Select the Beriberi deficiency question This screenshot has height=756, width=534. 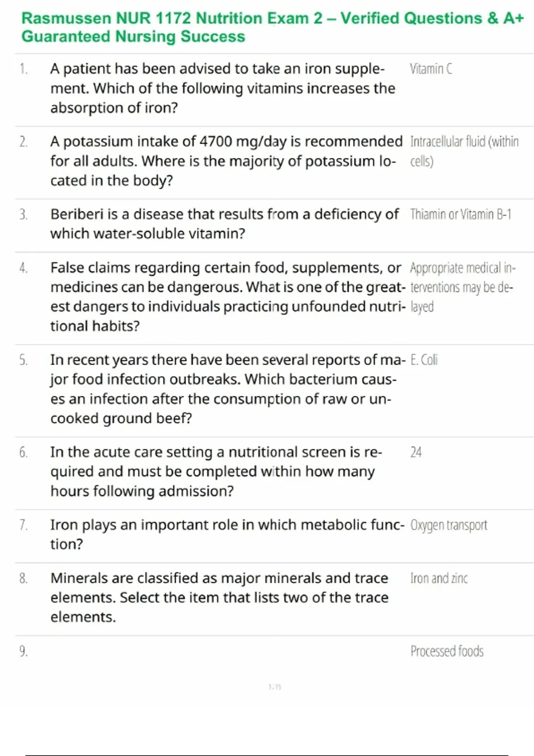(225, 224)
